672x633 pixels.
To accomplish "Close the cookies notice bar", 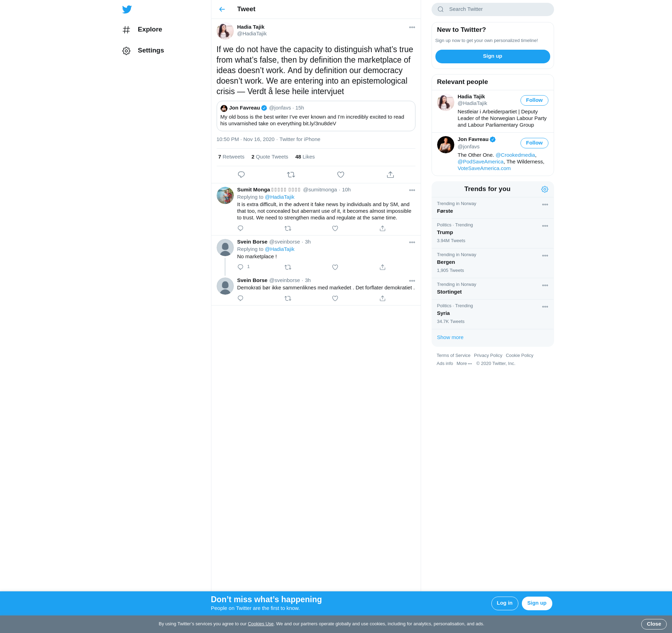I will coord(653,624).
